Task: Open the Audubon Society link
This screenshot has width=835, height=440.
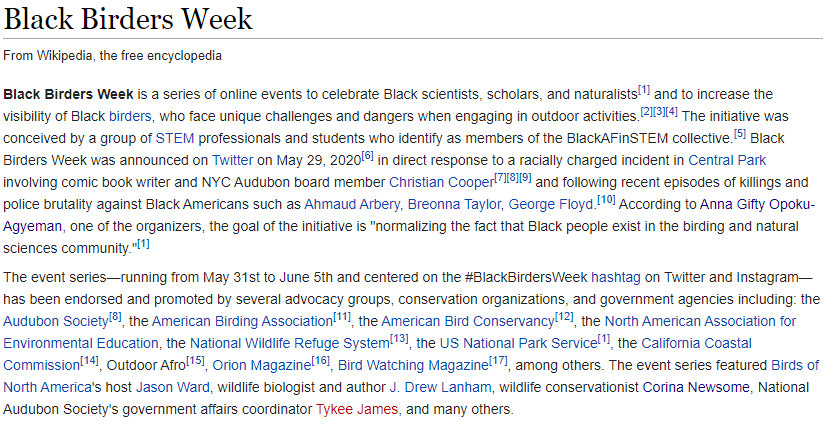Action: [55, 322]
